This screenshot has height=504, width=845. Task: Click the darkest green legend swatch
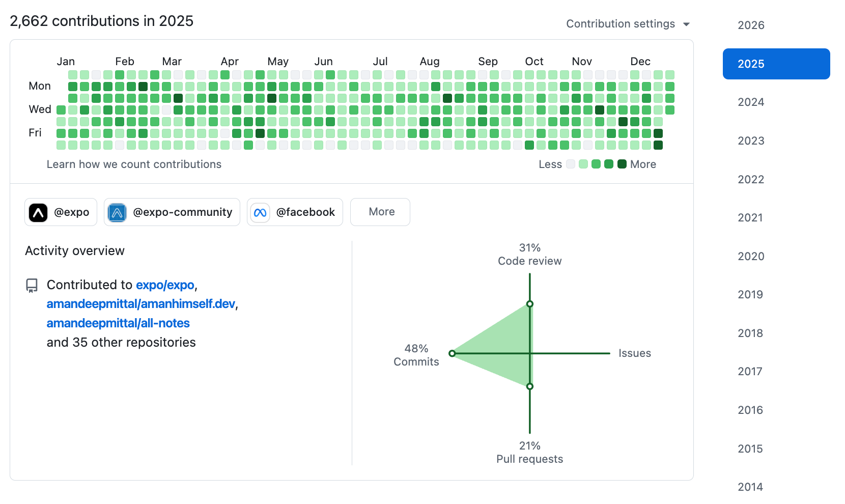click(622, 164)
